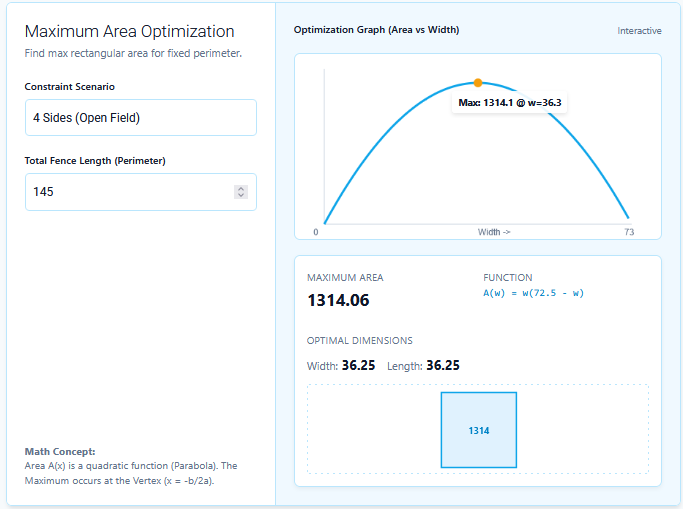Click the Interactive label above the graph
The width and height of the screenshot is (683, 509).
coord(639,31)
